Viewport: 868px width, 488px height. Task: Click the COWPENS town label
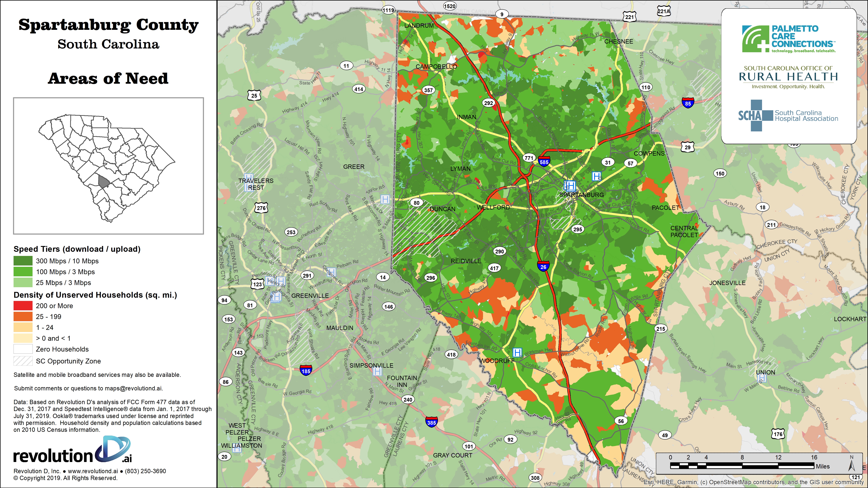649,153
